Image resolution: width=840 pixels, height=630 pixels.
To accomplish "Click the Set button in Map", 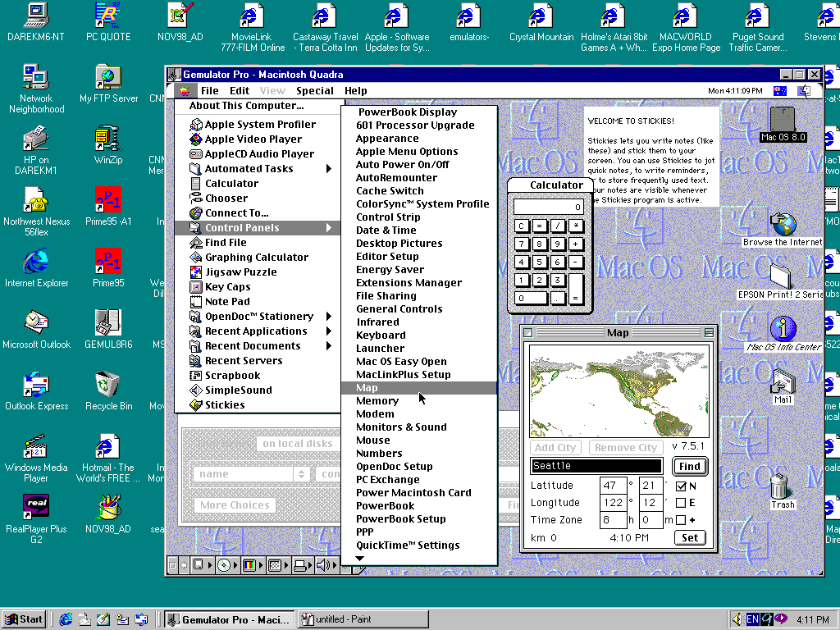I will pyautogui.click(x=689, y=538).
